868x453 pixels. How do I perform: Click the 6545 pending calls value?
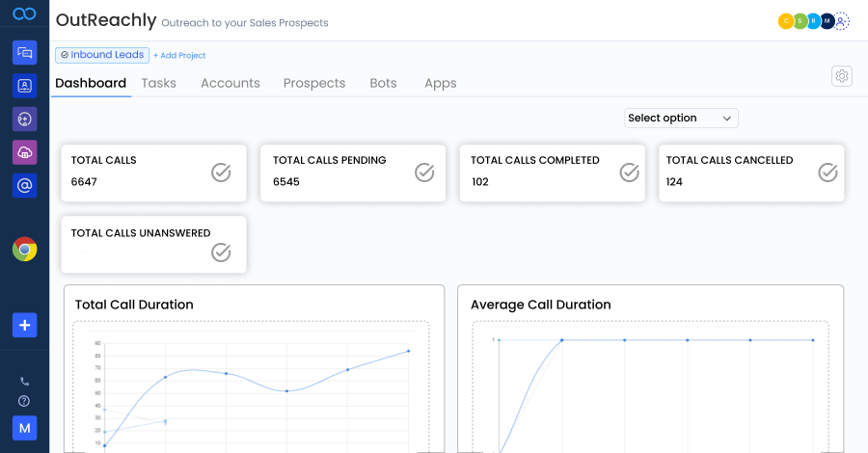286,181
